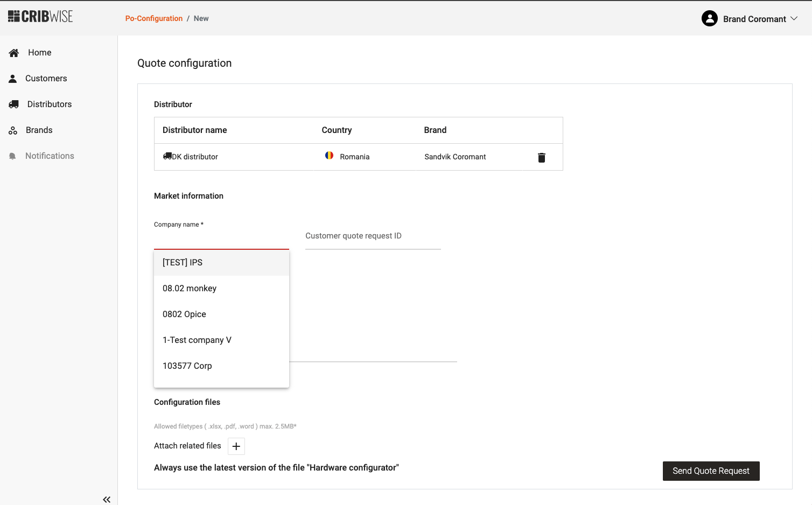Click the CribWise logo
The width and height of the screenshot is (812, 505).
40,17
